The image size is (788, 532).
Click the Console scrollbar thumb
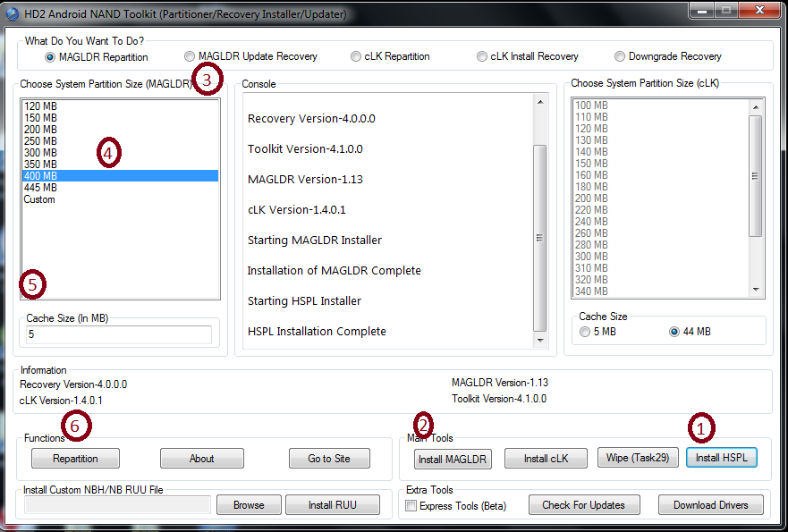pyautogui.click(x=540, y=238)
